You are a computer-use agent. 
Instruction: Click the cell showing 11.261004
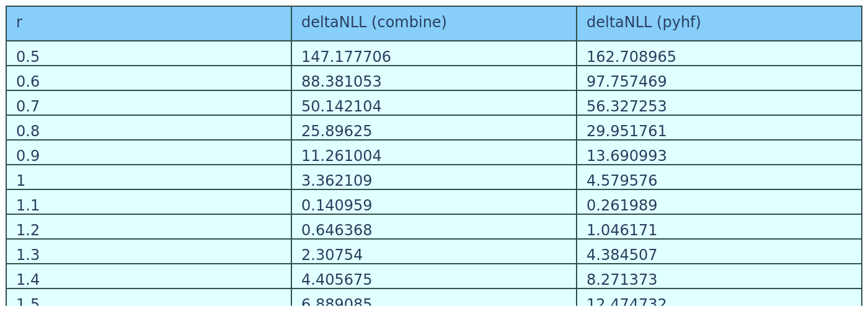(434, 152)
